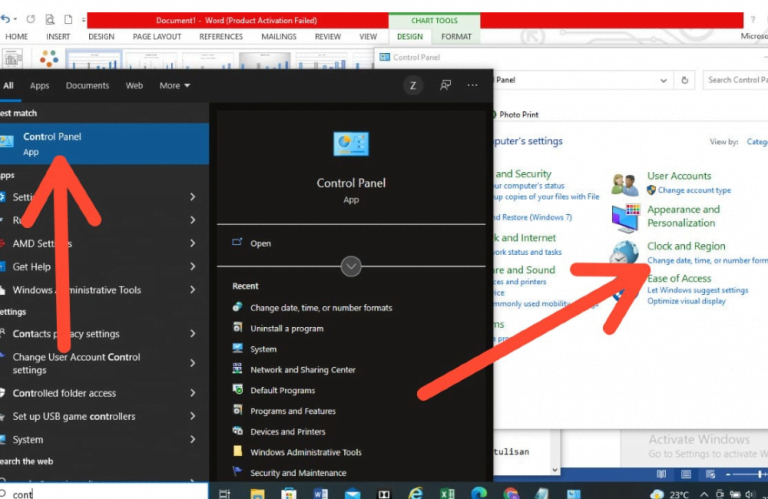The height and width of the screenshot is (499, 768).
Task: Click the Print Layout view icon in Word's status bar
Action: coord(686,474)
